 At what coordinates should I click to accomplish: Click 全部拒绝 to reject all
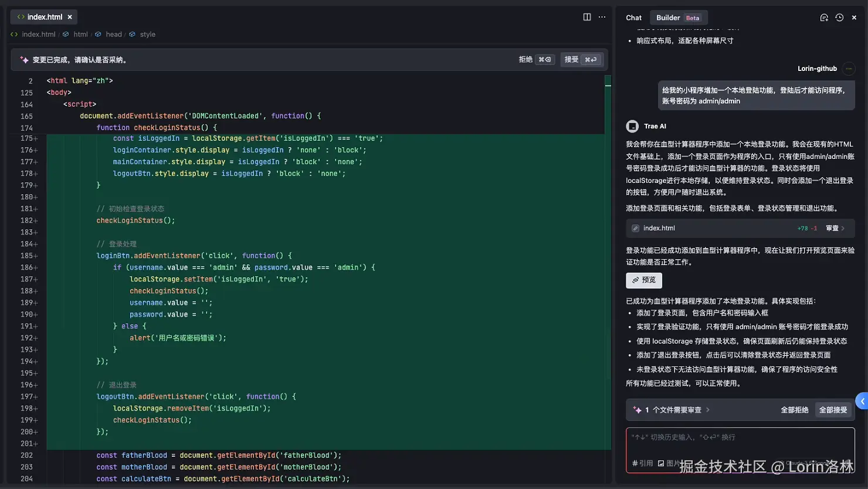click(794, 410)
